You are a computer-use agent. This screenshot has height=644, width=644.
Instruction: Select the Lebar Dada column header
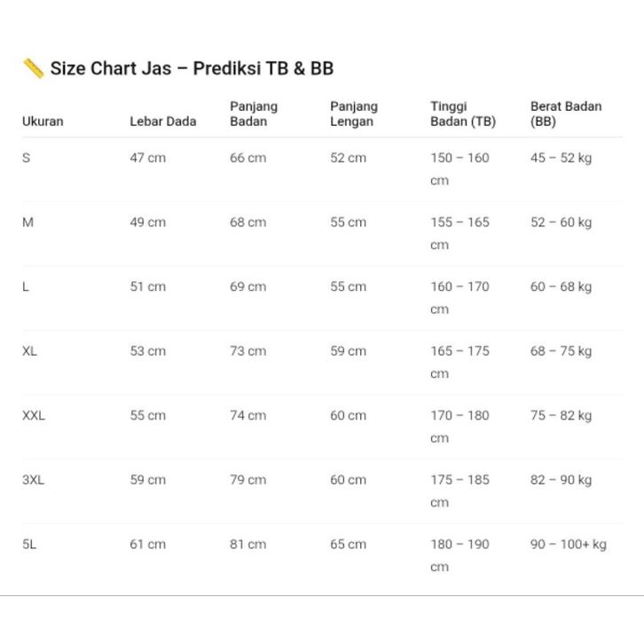pos(163,122)
